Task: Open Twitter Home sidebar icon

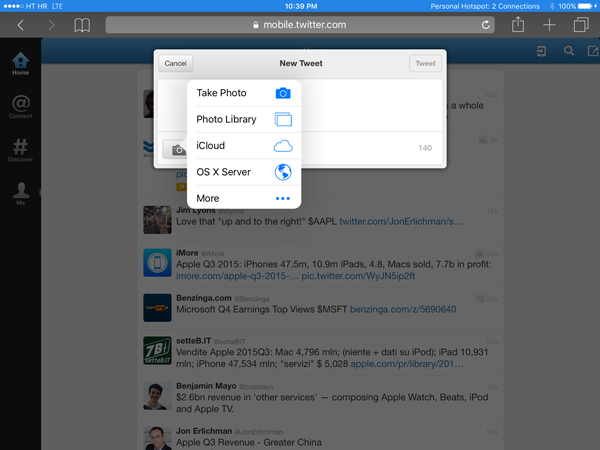Action: [20, 64]
